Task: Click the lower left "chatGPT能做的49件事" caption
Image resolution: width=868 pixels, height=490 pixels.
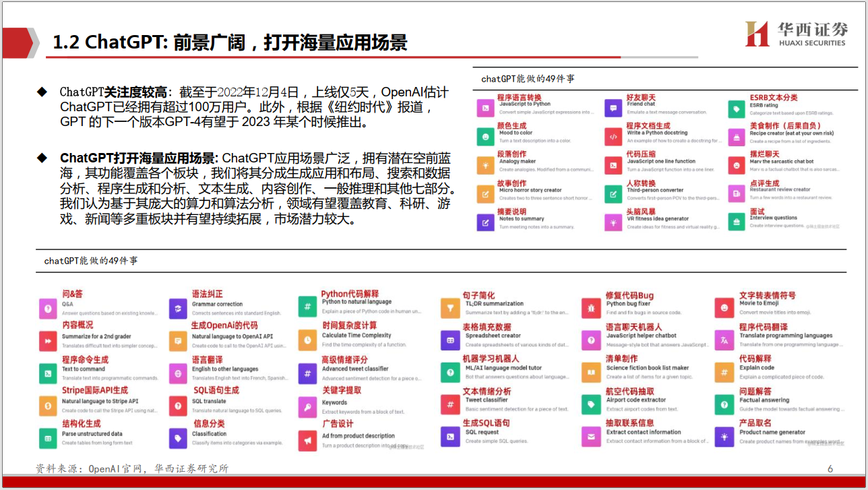Action: pyautogui.click(x=91, y=260)
